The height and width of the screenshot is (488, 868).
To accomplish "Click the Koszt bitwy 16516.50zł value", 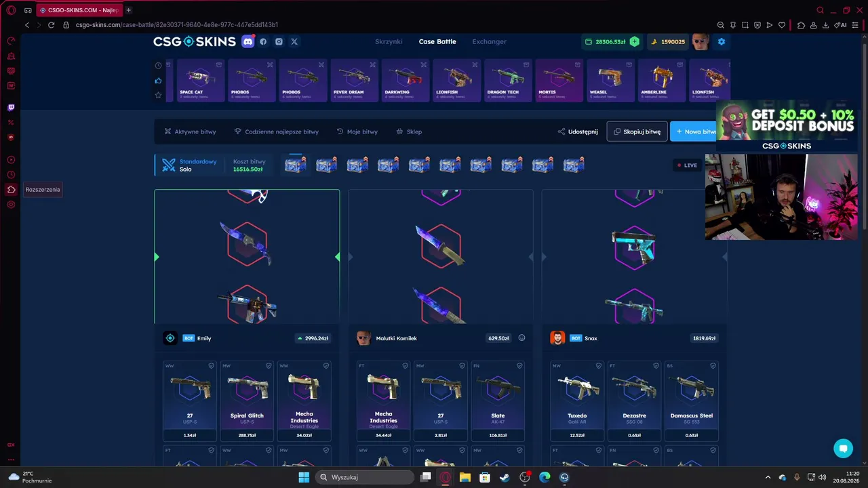I will (x=248, y=169).
